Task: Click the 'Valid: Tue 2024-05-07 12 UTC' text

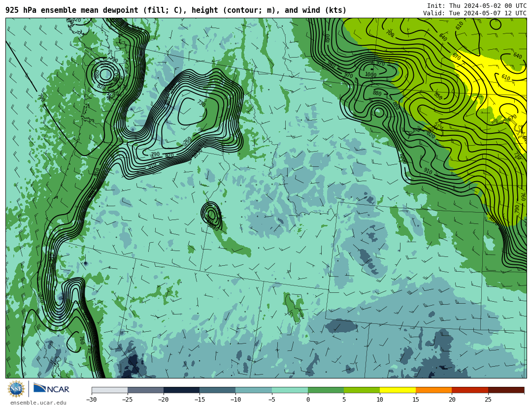Action: coord(475,13)
